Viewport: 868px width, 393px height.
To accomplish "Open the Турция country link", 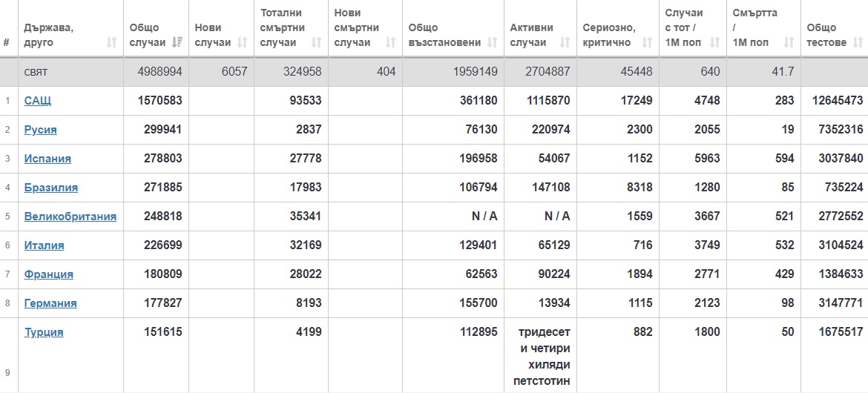I will tap(44, 332).
